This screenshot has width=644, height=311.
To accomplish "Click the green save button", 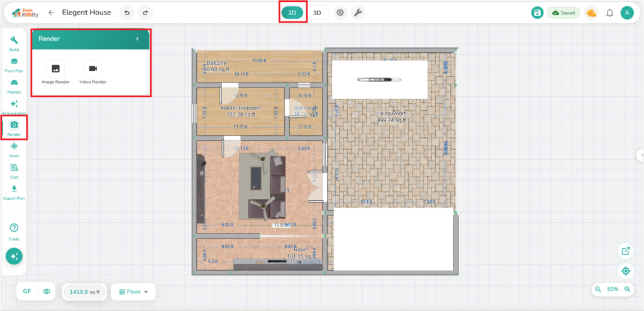I will (x=536, y=13).
